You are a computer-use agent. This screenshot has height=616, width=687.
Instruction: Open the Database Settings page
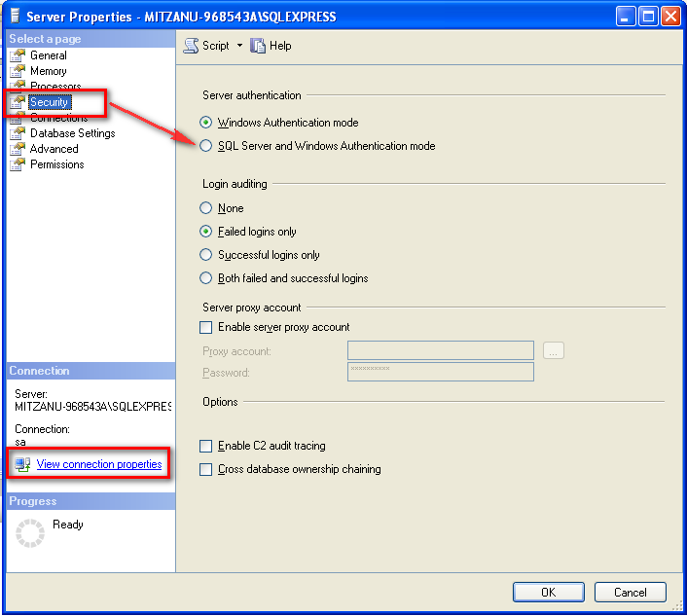(72, 133)
